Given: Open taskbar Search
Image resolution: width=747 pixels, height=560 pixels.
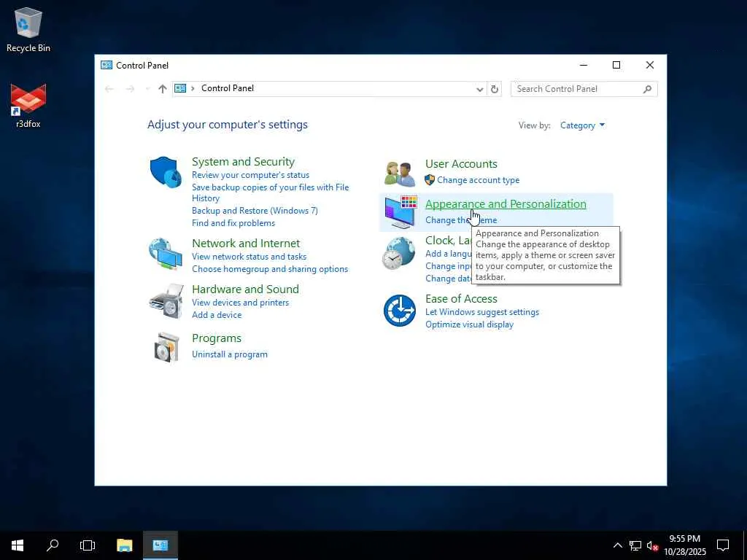Looking at the screenshot, I should click(x=53, y=545).
